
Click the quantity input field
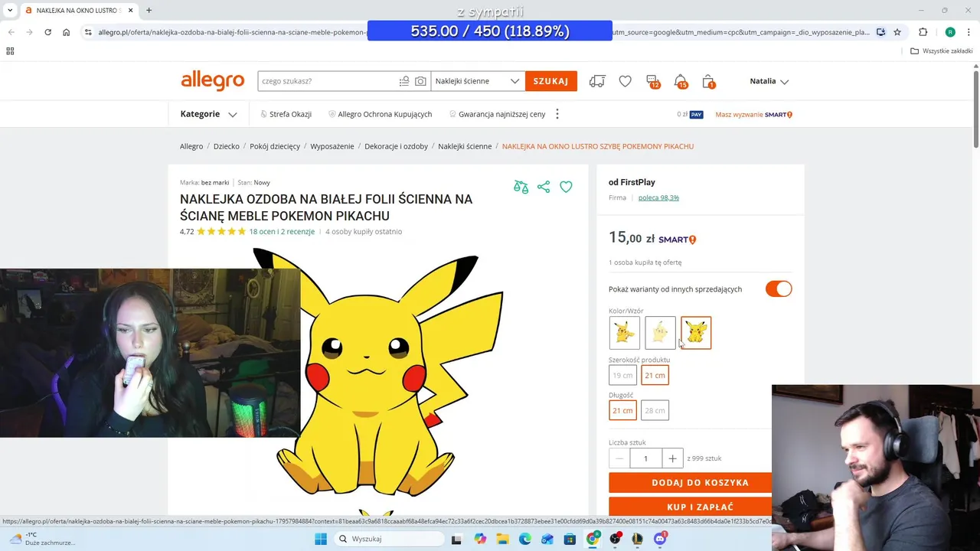click(x=645, y=458)
